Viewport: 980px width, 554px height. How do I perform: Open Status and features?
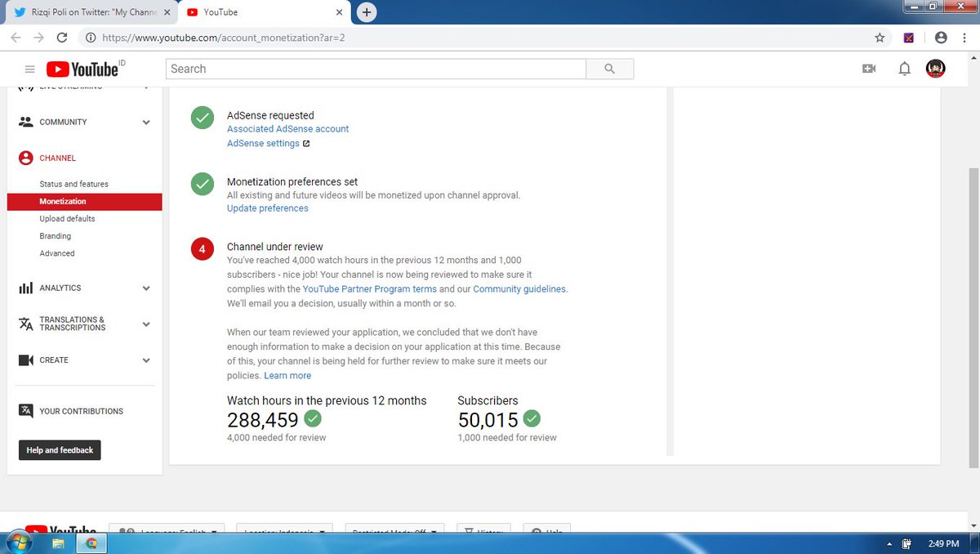tap(73, 185)
